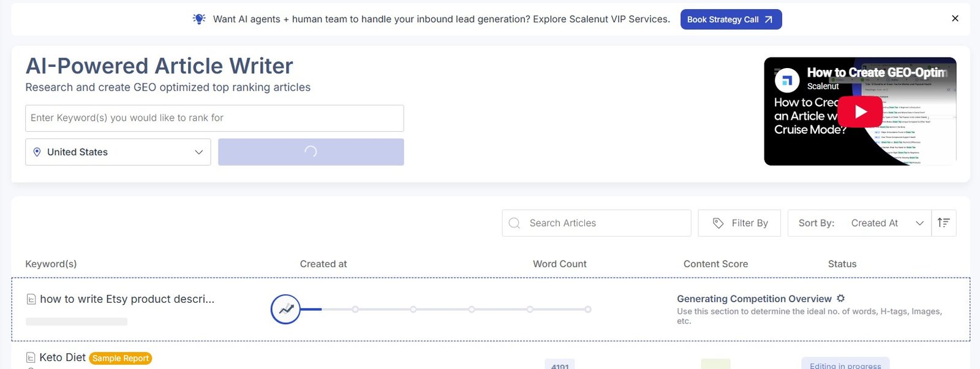The height and width of the screenshot is (369, 980).
Task: Click the Search Articles field
Action: (596, 223)
